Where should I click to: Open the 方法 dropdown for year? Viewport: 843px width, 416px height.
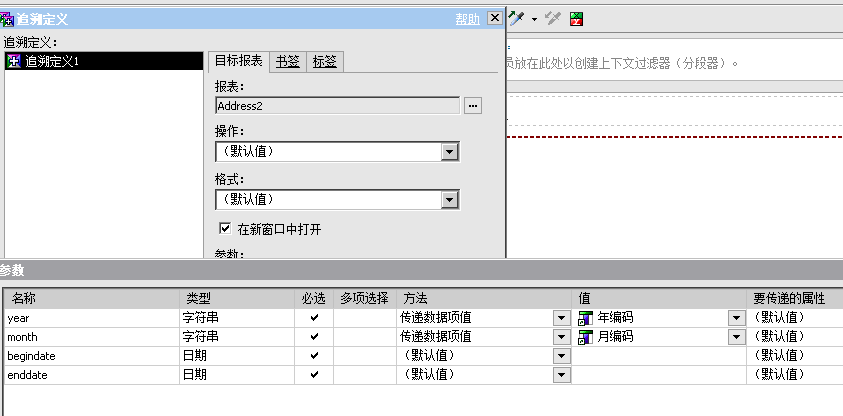pyautogui.click(x=561, y=318)
